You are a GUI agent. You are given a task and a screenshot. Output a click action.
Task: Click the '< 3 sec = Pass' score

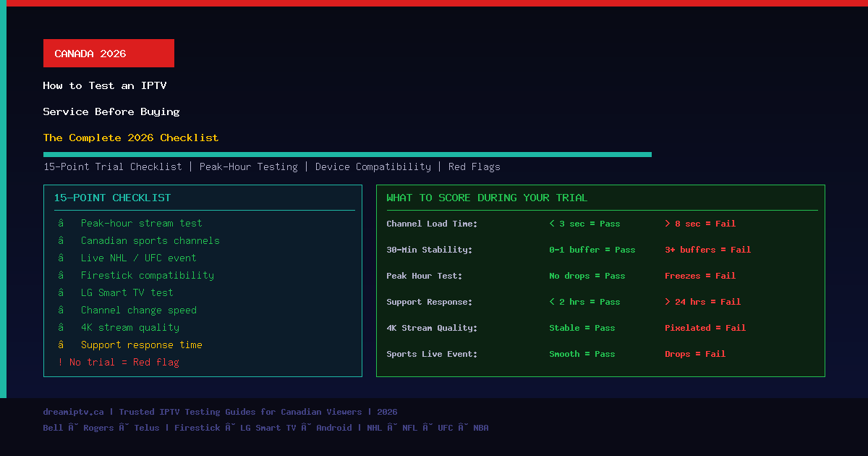pyautogui.click(x=584, y=224)
